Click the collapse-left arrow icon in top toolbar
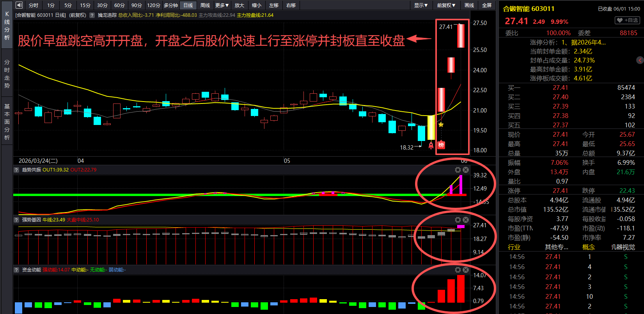 pyautogui.click(x=19, y=5)
